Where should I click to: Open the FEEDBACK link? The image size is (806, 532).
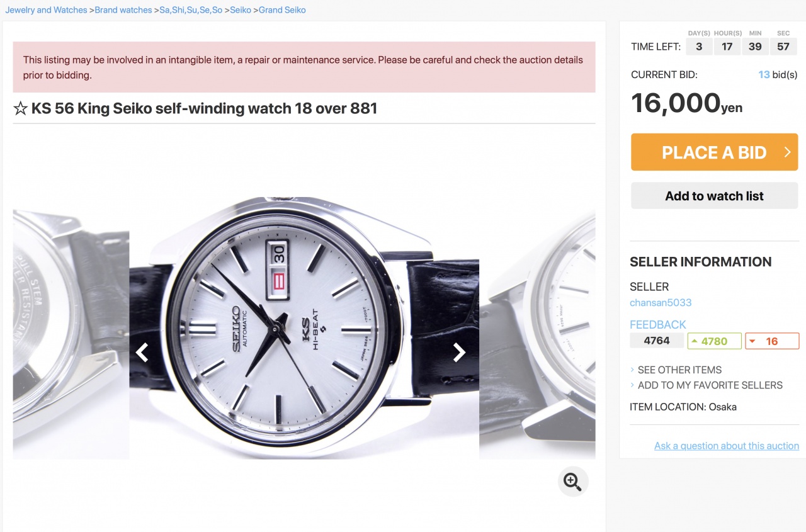658,325
